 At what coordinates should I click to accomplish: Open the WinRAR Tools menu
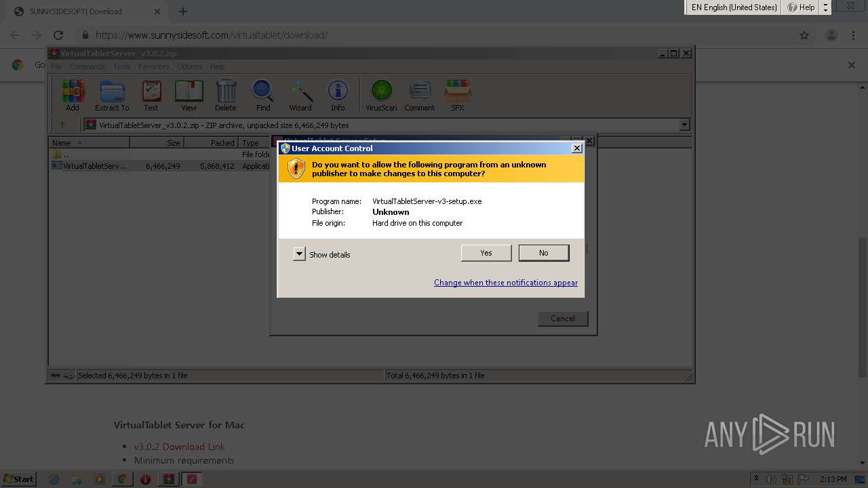(122, 66)
